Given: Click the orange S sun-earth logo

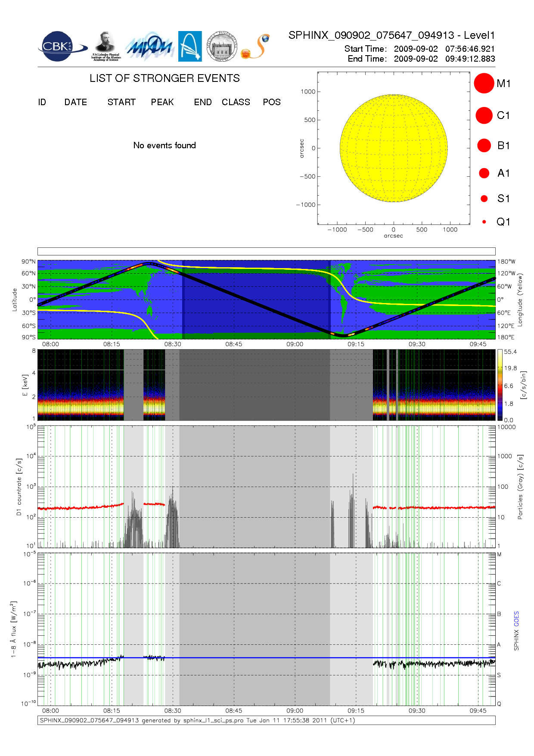Looking at the screenshot, I should click(256, 47).
